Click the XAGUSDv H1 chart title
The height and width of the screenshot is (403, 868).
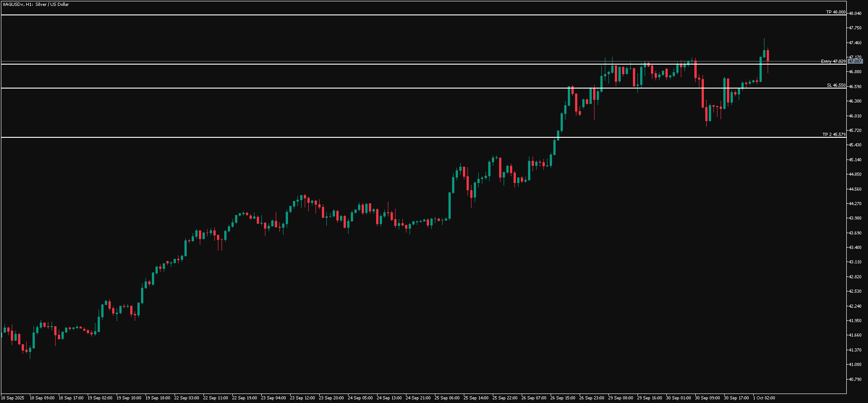coord(36,5)
